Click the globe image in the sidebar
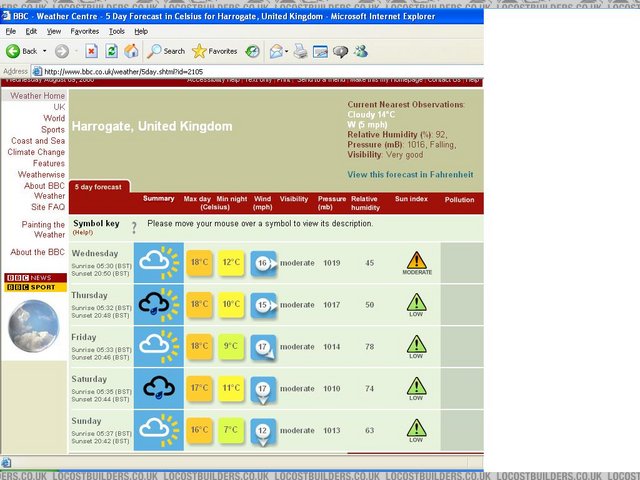The image size is (640, 480). click(x=33, y=326)
